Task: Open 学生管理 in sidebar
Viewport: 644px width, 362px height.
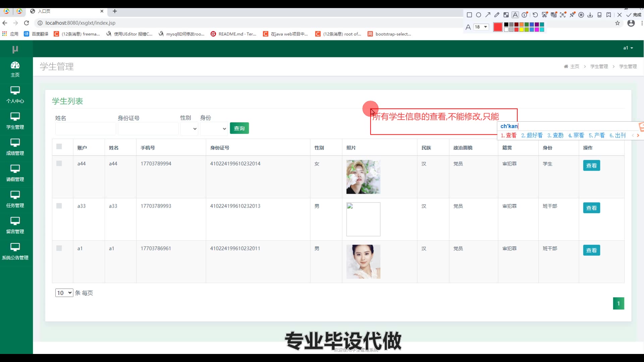Action: pyautogui.click(x=15, y=121)
